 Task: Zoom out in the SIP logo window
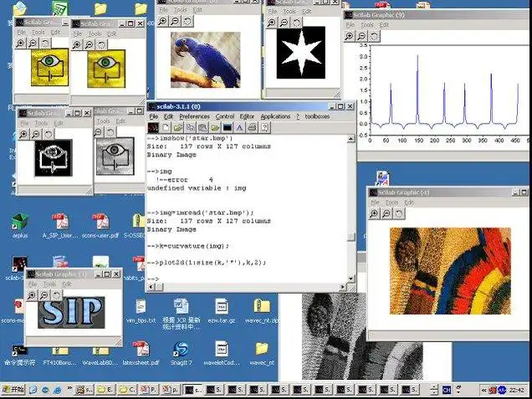pyautogui.click(x=44, y=295)
